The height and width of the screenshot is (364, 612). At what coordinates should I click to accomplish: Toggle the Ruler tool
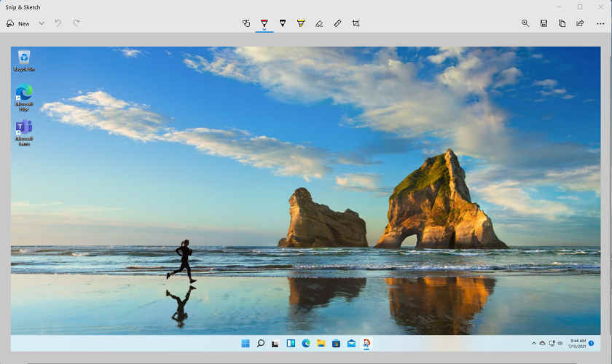(x=337, y=23)
